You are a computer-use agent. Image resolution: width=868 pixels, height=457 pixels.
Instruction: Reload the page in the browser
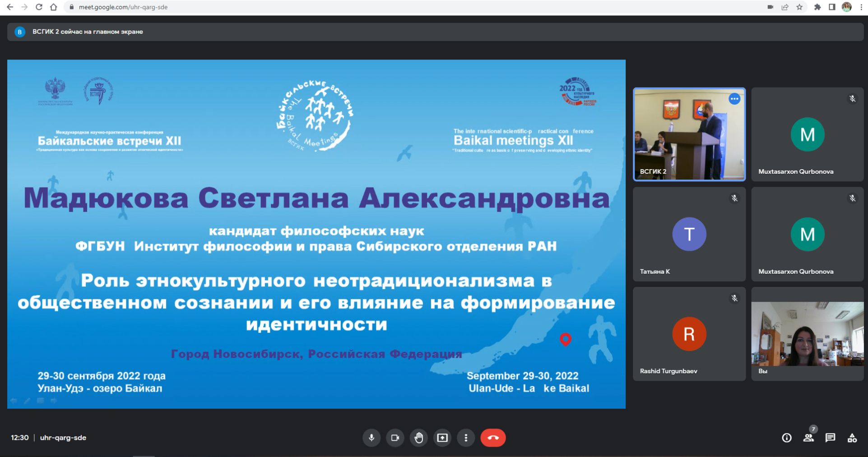tap(39, 7)
